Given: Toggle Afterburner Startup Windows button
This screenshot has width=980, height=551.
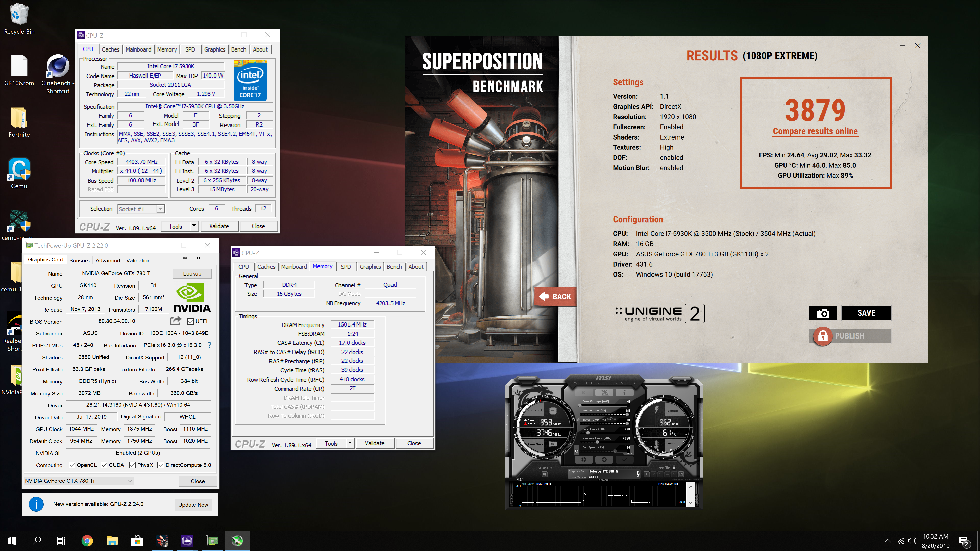Looking at the screenshot, I should tap(545, 474).
